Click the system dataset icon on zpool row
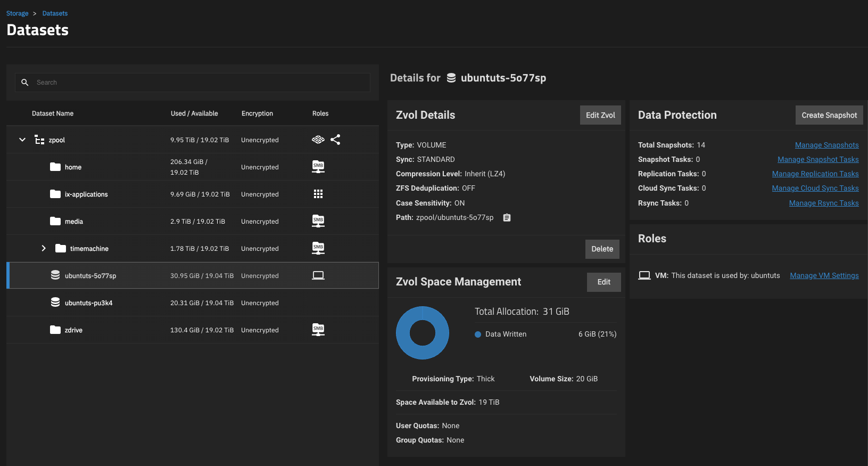The width and height of the screenshot is (868, 466). (x=318, y=140)
